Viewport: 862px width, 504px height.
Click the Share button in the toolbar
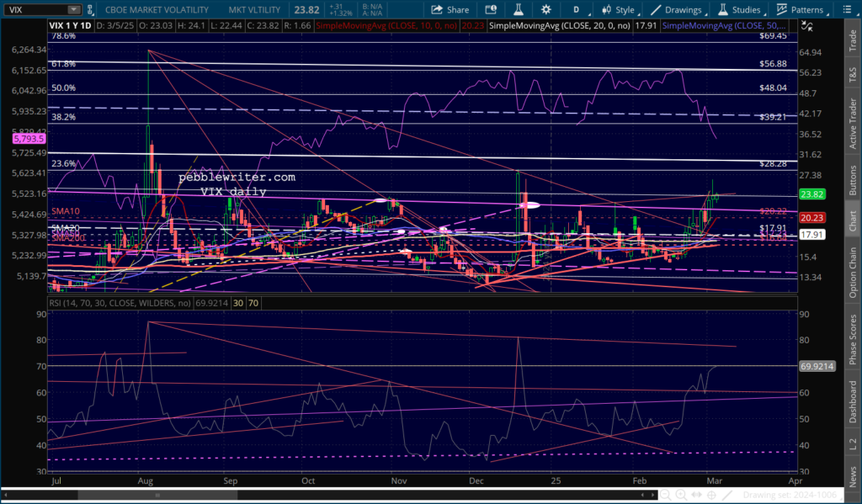click(450, 10)
